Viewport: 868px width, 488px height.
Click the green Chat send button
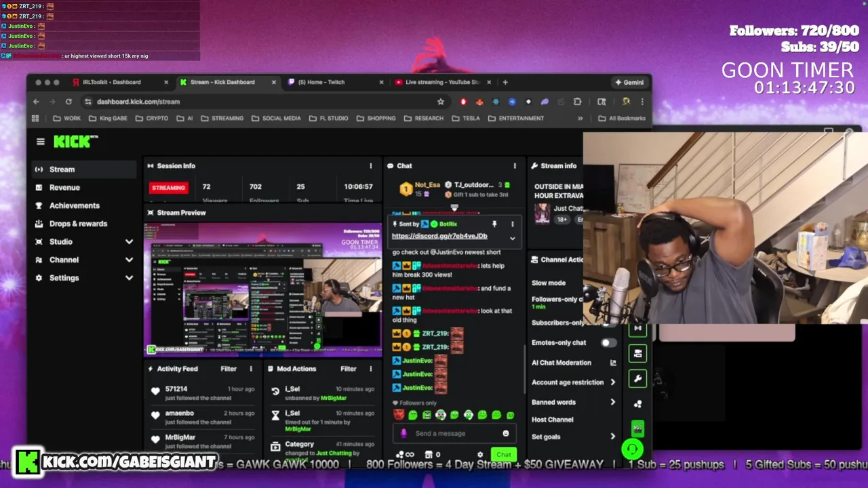[503, 455]
